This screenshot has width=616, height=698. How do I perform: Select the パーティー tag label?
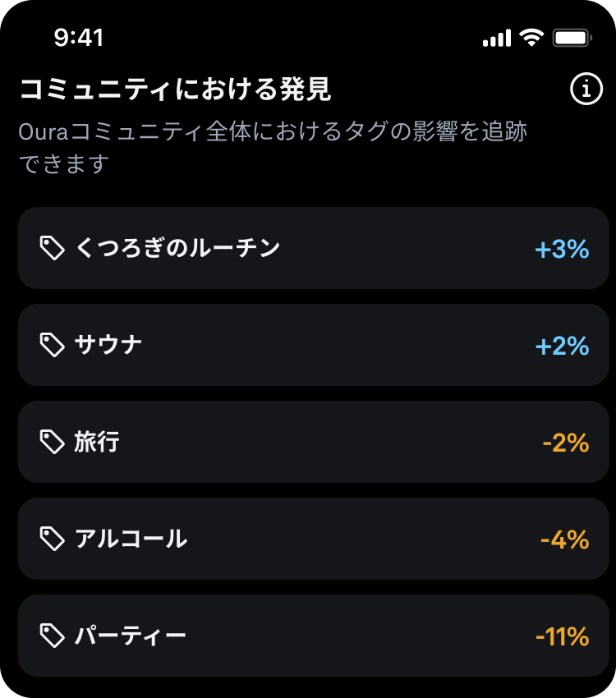(130, 636)
